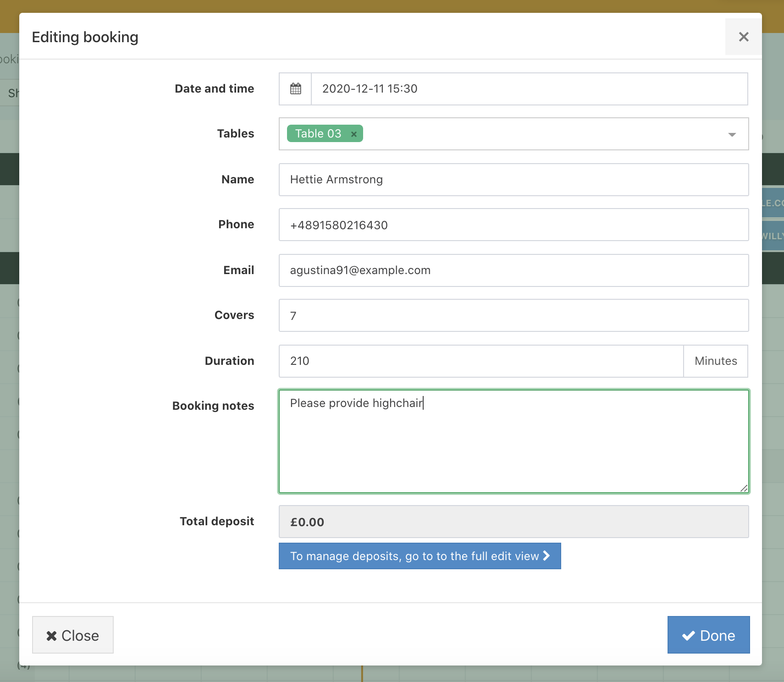Viewport: 784px width, 682px height.
Task: Confirm changes with the Done button
Action: (x=708, y=635)
